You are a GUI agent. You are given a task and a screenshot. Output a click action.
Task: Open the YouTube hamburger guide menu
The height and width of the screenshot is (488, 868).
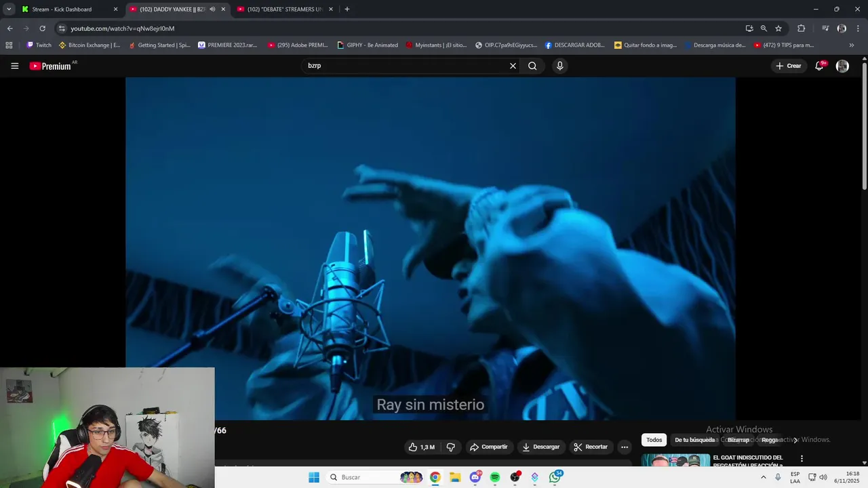[14, 66]
